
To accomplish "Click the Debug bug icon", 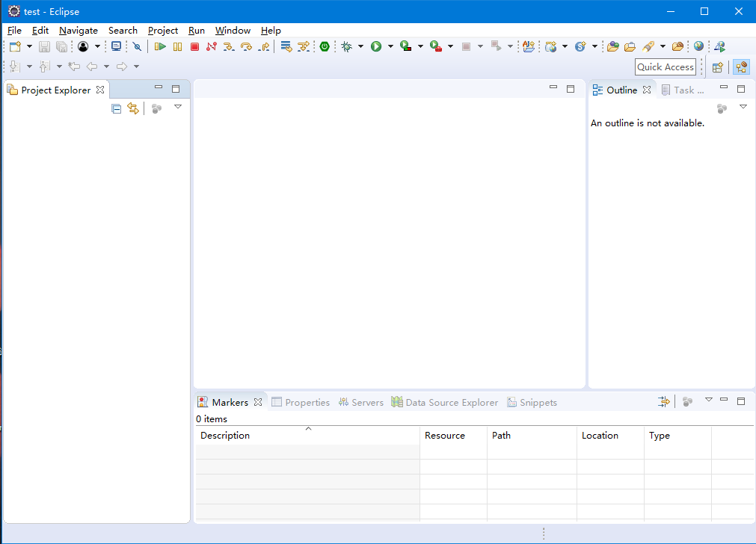I will [347, 46].
